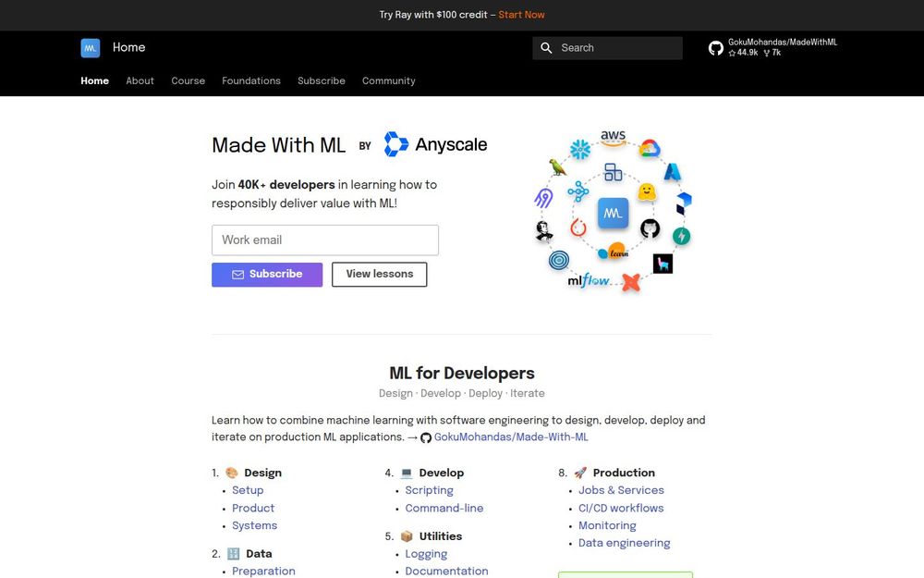This screenshot has width=924, height=578.
Task: Open the About navigation tab
Action: point(140,80)
